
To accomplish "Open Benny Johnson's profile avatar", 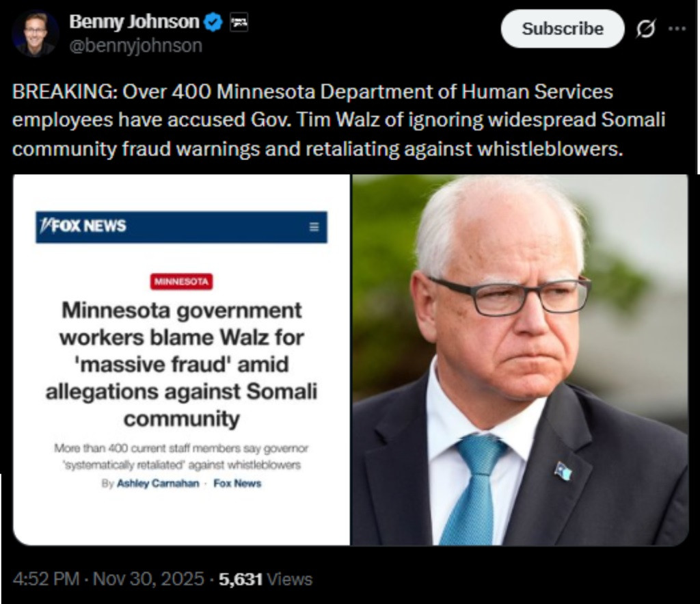I will point(36,34).
